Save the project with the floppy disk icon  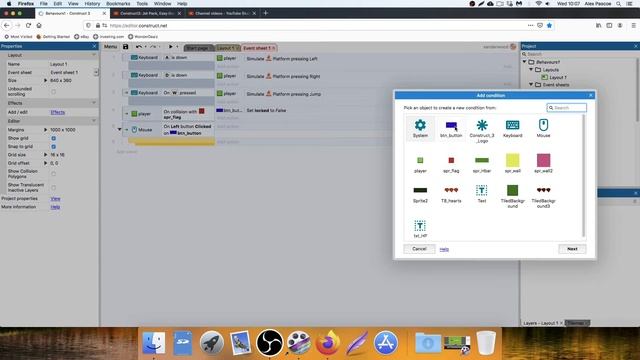coord(125,47)
